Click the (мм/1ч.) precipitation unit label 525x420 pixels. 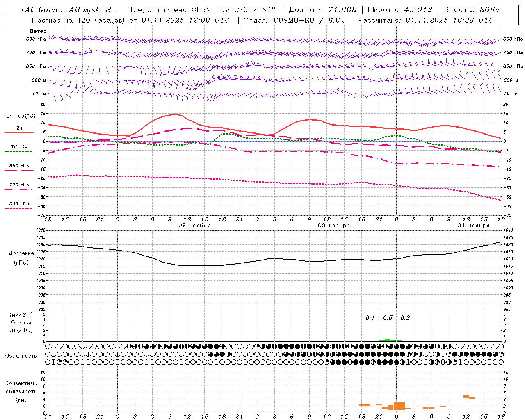point(21,330)
